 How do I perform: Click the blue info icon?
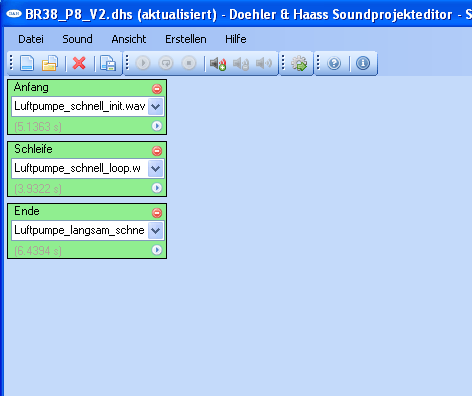363,63
